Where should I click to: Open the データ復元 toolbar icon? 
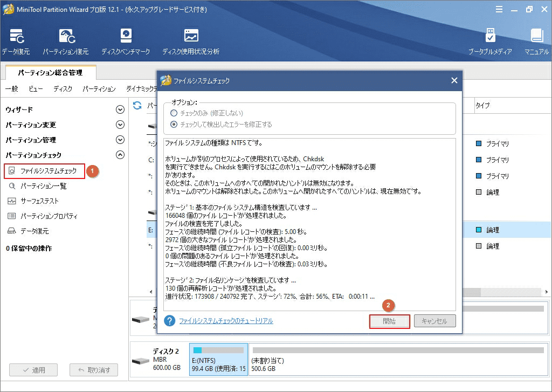[16, 42]
